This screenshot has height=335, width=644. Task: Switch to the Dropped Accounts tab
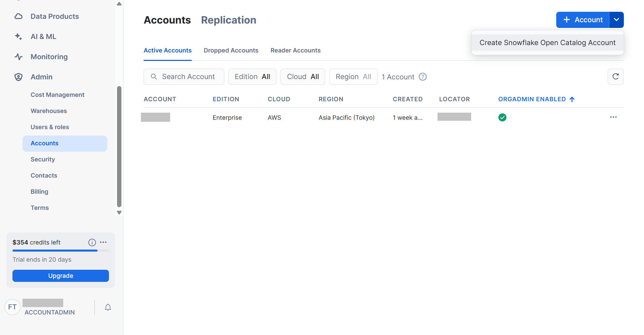point(231,50)
